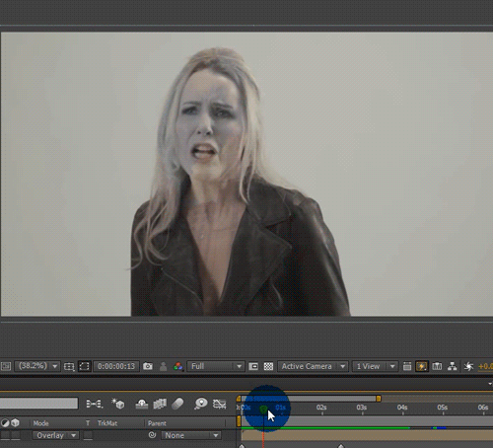Open the Timeline panel button
The height and width of the screenshot is (448, 493).
coord(437,366)
